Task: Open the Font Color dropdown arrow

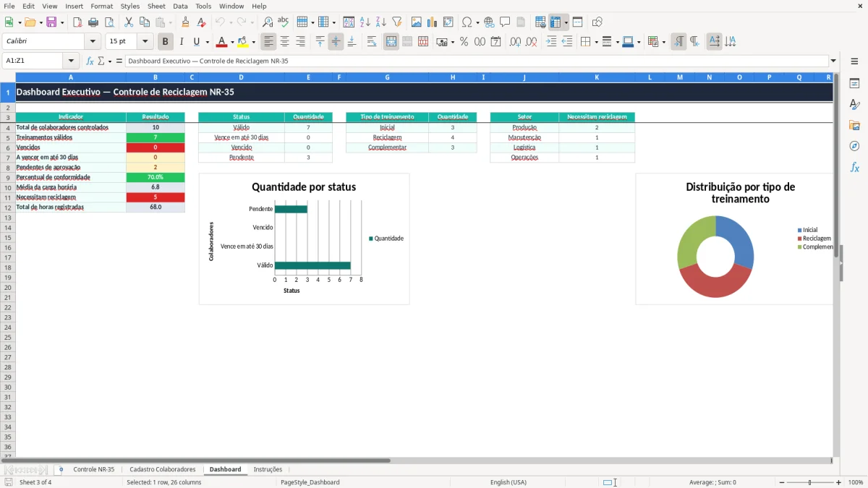Action: (232, 42)
